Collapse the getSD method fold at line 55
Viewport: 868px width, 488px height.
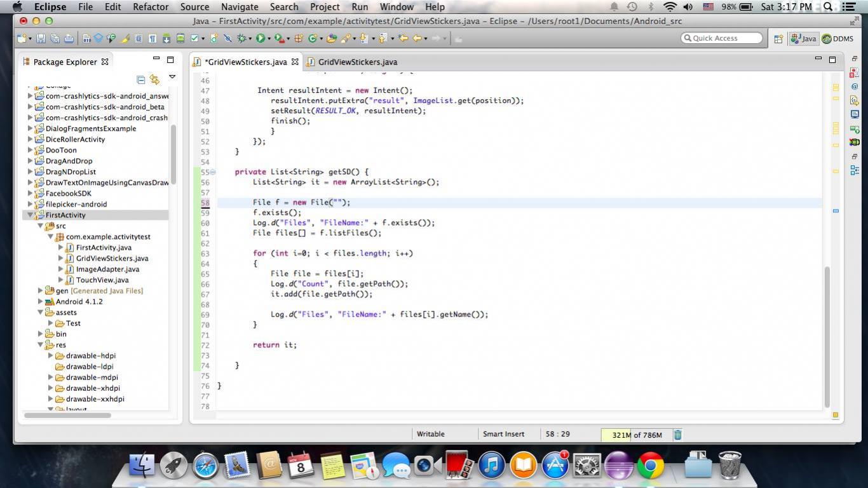tap(213, 172)
